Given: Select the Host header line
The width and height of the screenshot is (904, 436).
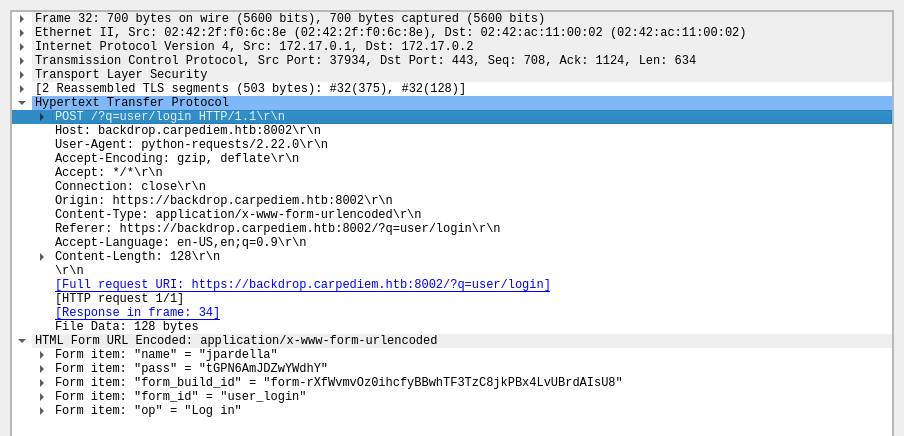Looking at the screenshot, I should pos(187,131).
